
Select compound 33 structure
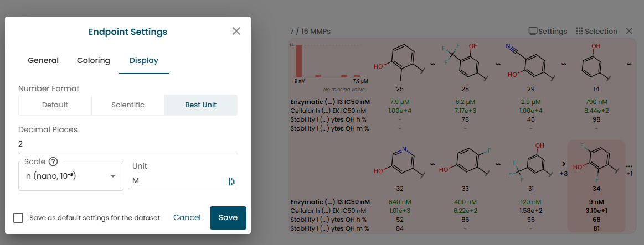(465, 162)
